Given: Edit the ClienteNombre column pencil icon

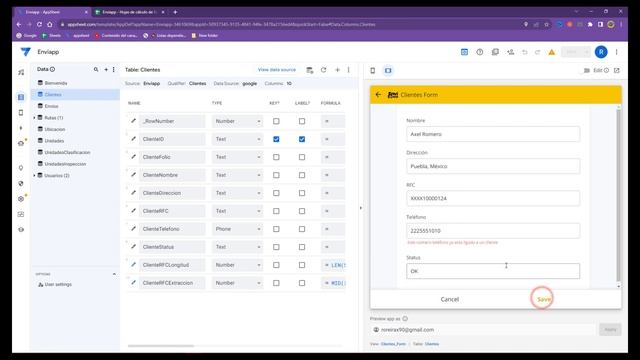Looking at the screenshot, I should point(133,175).
